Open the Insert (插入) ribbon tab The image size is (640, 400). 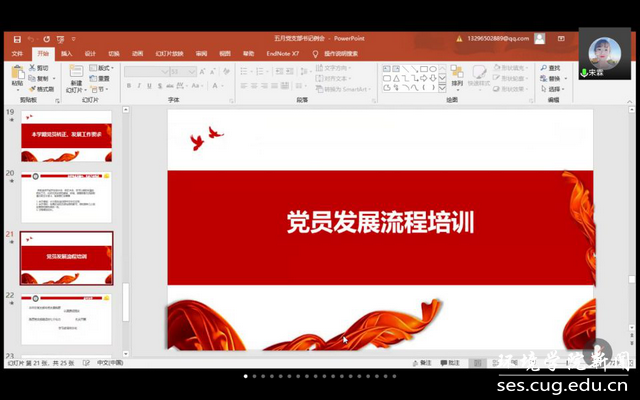point(66,53)
